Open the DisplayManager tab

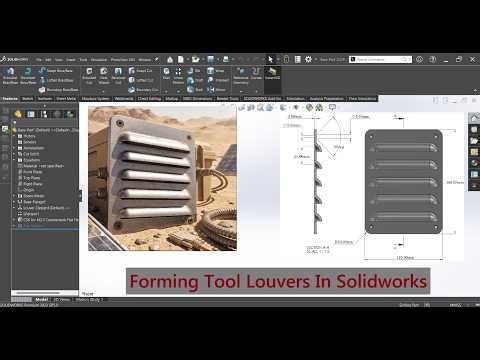(70, 114)
